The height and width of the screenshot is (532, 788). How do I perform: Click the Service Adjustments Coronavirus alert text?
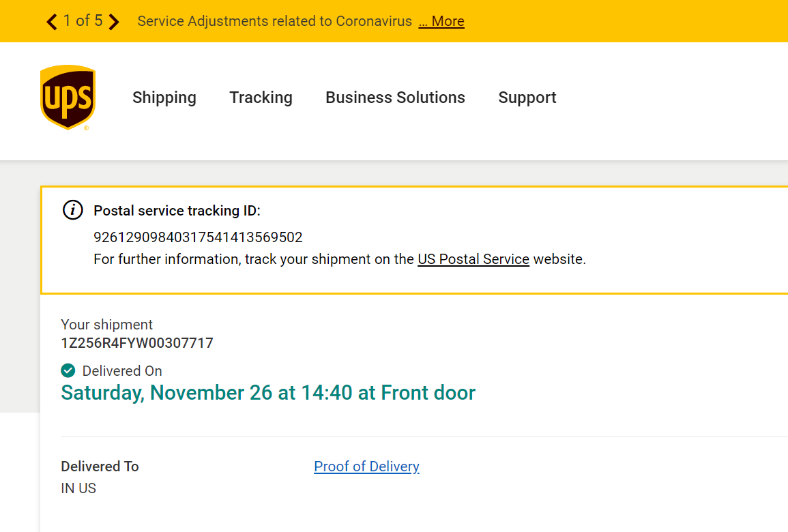[x=274, y=21]
